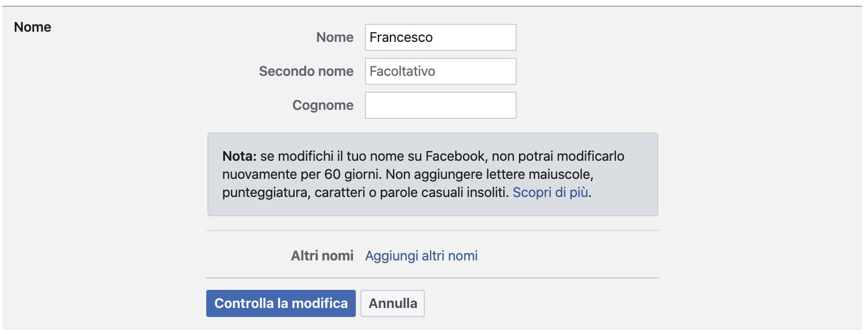The height and width of the screenshot is (334, 868).
Task: Click the bold Nota: word
Action: click(240, 156)
